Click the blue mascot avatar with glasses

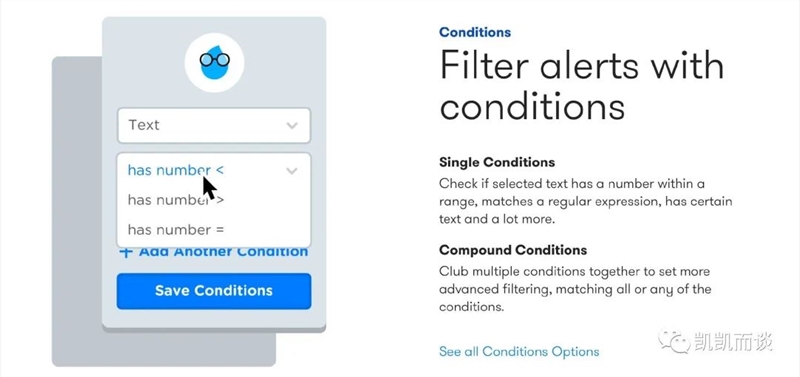214,63
